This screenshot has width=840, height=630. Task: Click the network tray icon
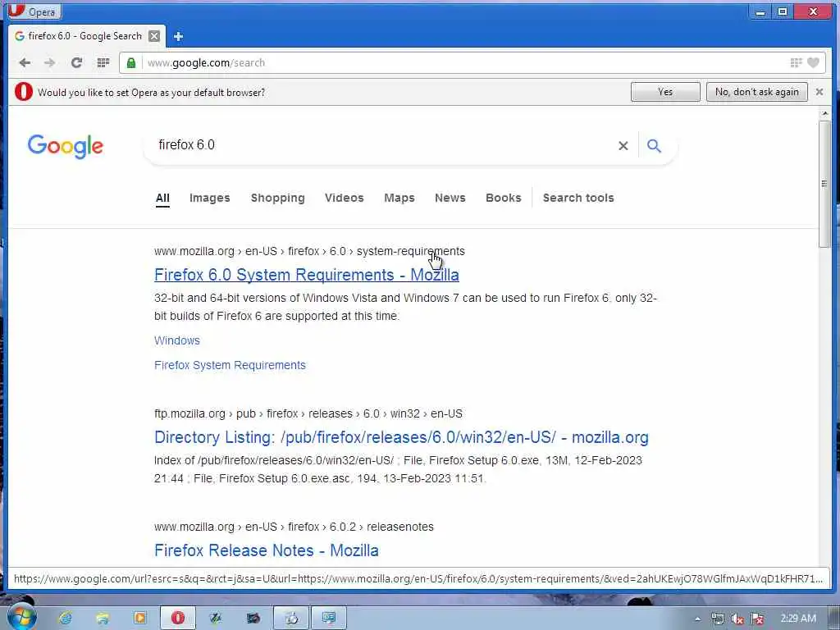point(717,619)
